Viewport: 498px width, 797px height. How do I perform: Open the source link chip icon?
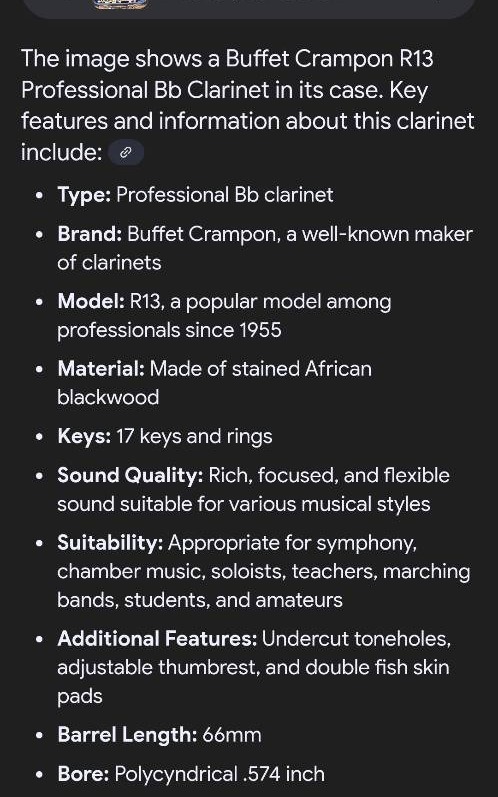(126, 152)
